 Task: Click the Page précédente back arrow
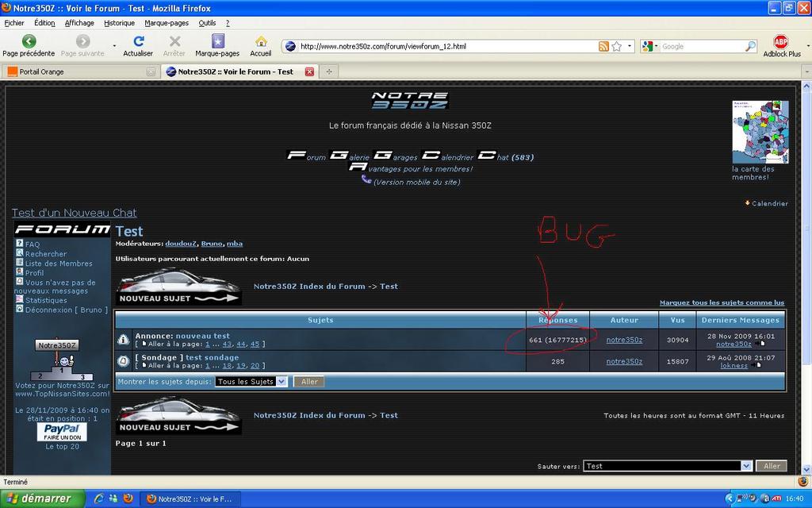pos(29,41)
